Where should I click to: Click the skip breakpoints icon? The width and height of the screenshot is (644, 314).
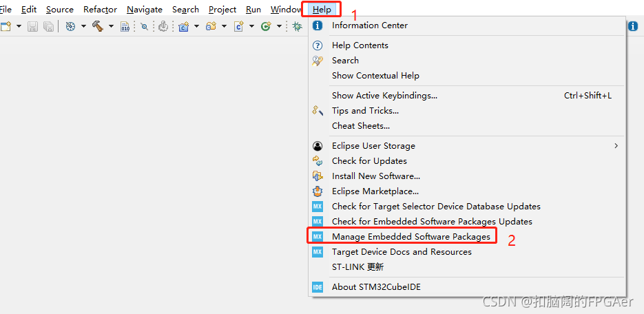(144, 27)
